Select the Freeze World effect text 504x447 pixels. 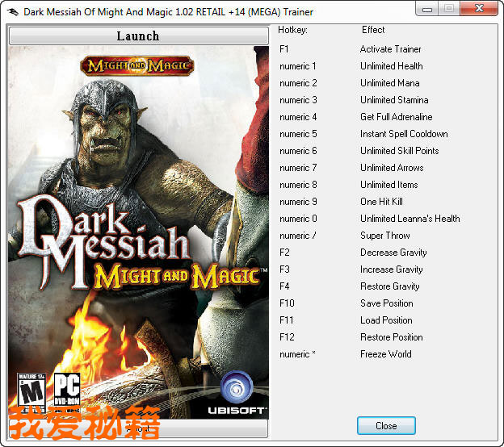point(385,354)
